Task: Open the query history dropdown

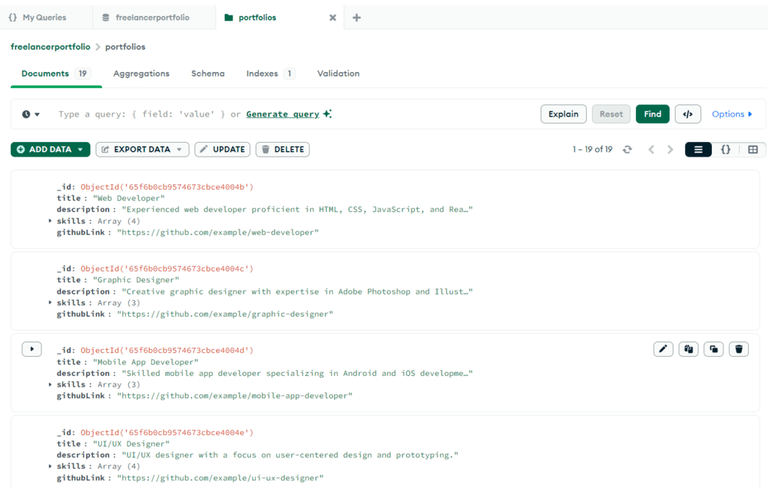Action: coord(31,114)
